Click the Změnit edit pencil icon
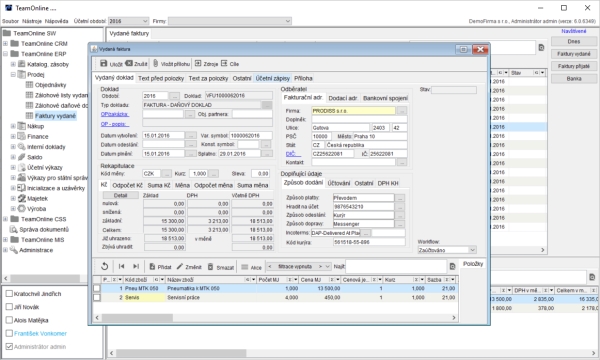 (x=179, y=266)
